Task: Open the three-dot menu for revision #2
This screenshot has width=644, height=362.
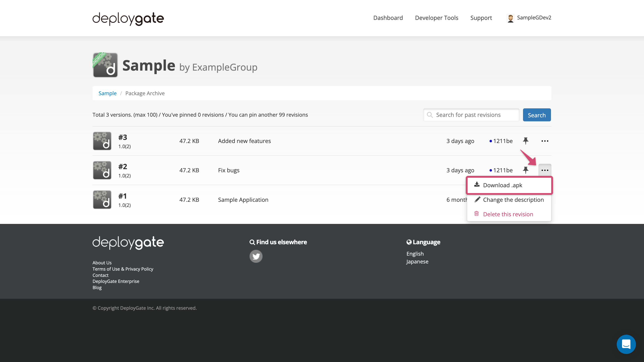Action: [544, 170]
